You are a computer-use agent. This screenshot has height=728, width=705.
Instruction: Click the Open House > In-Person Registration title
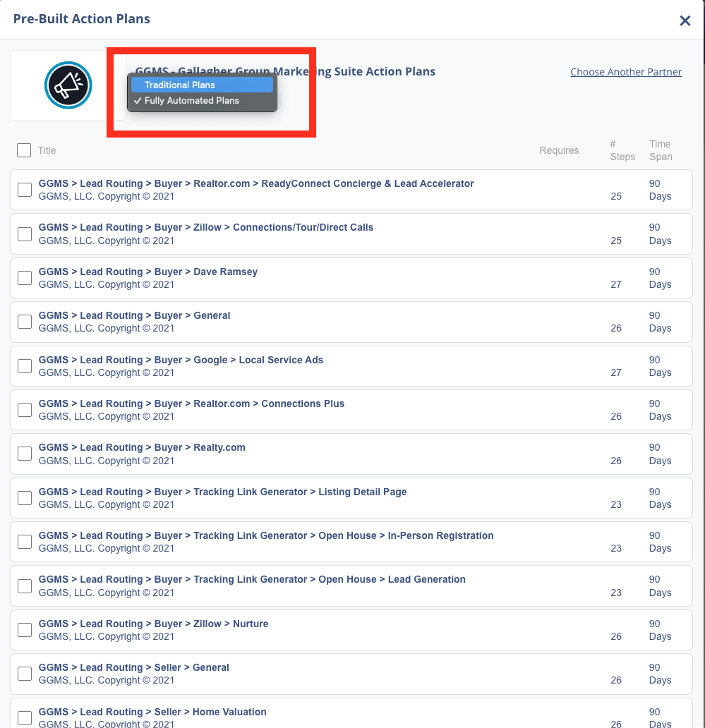266,535
